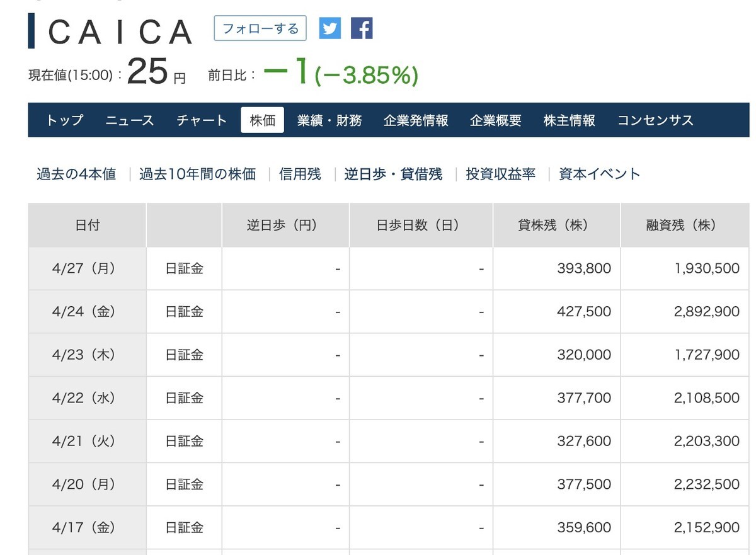Click the 2,108,500 value
The width and height of the screenshot is (756, 555).
click(707, 398)
